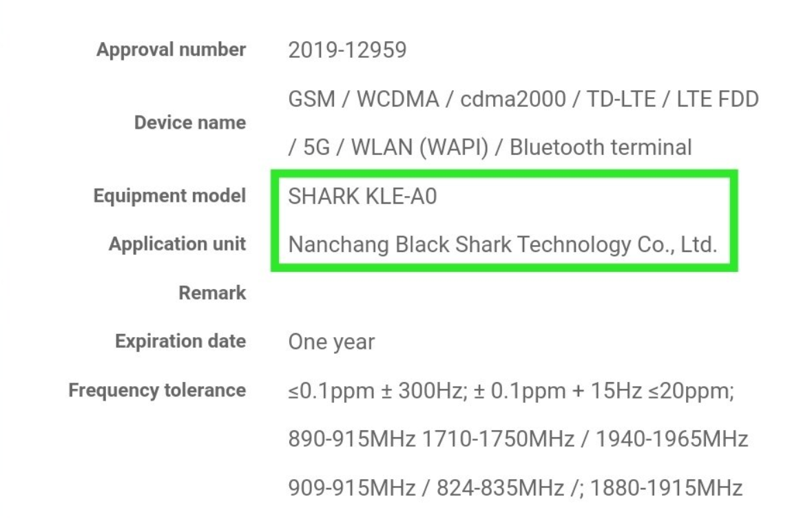Viewport: 812px width, 530px height.
Task: Click the Approval number label
Action: (171, 50)
